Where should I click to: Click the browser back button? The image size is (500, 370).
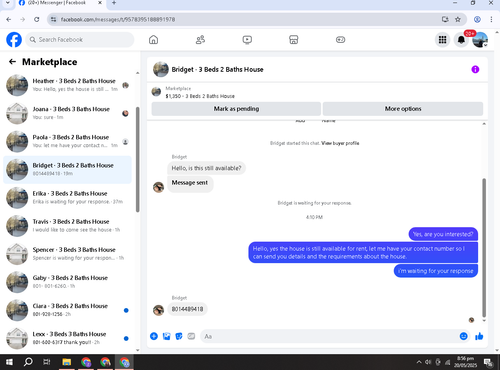[9, 19]
